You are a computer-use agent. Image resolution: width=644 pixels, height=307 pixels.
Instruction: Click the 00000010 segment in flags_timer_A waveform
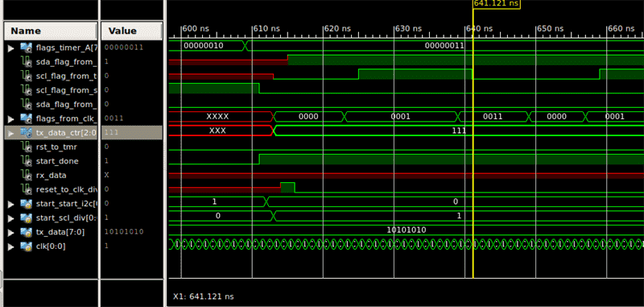204,46
